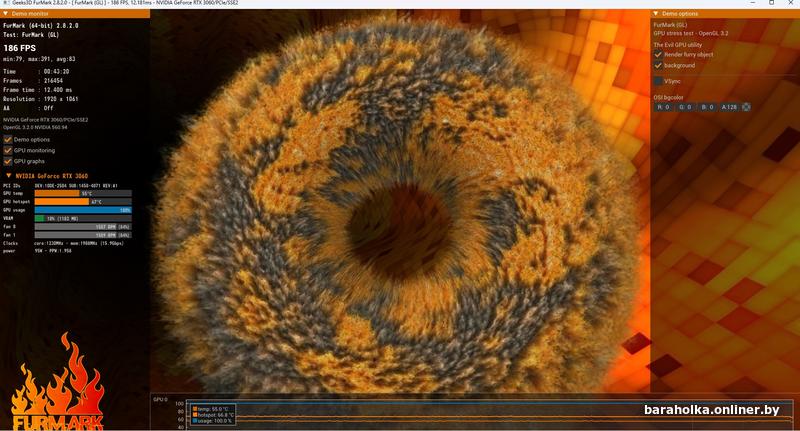The image size is (800, 431).
Task: Uncheck the GPU monitoring checkbox
Action: (x=8, y=150)
